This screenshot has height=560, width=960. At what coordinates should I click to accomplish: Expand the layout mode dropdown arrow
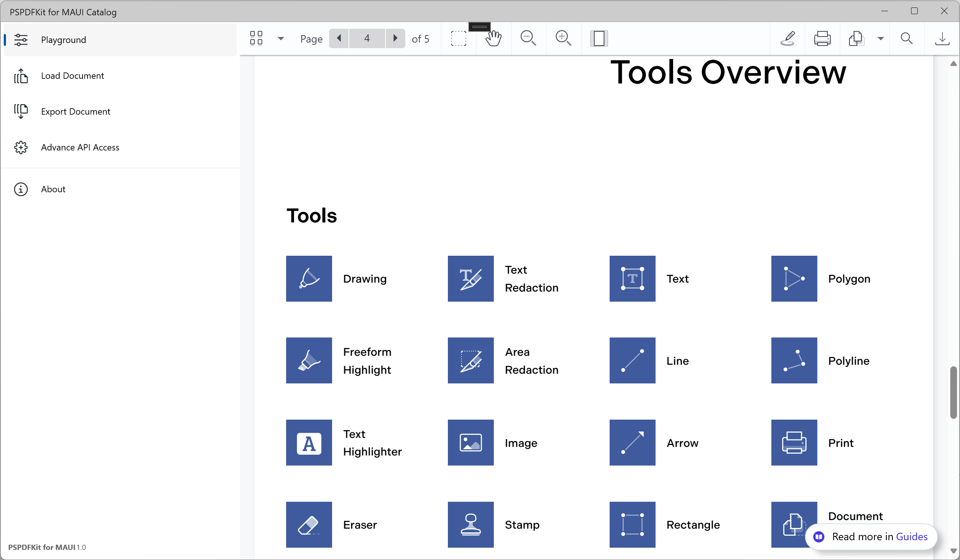[x=281, y=38]
